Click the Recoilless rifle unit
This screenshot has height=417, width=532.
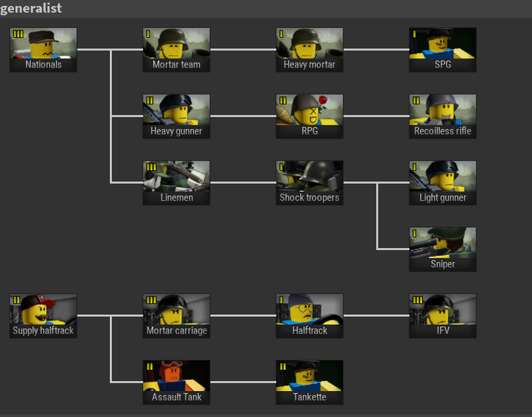pos(443,116)
